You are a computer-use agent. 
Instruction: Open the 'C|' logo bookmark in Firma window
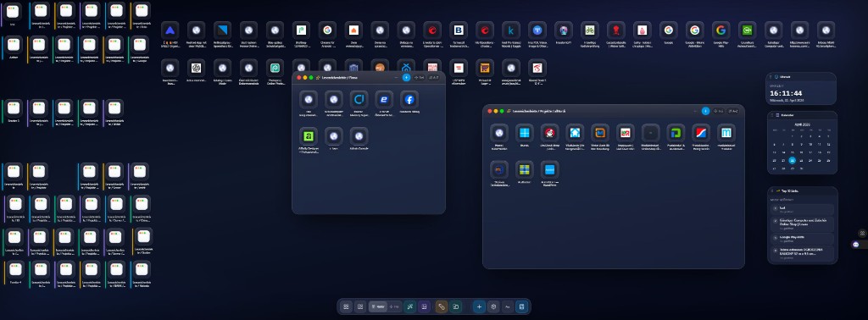click(x=359, y=100)
